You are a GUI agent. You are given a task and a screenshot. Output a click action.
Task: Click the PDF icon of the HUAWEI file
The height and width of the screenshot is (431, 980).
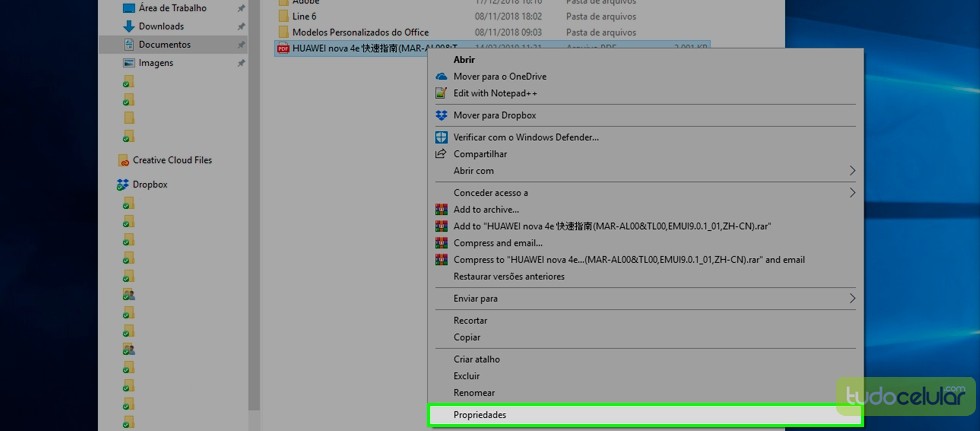click(x=282, y=48)
